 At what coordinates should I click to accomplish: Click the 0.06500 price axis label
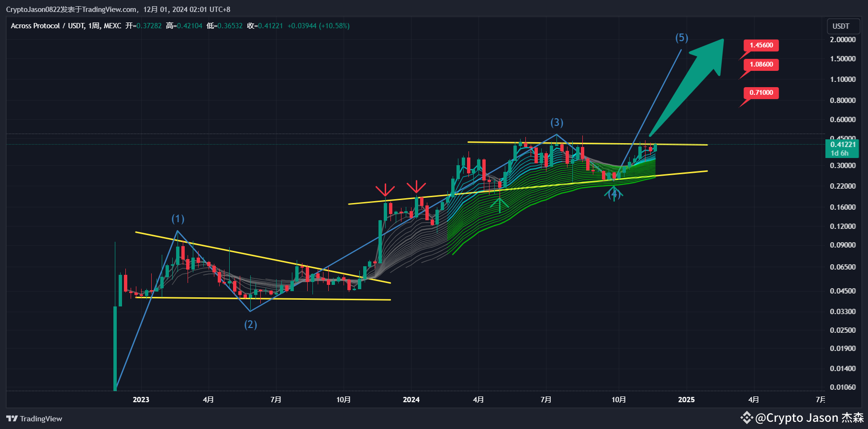(843, 267)
